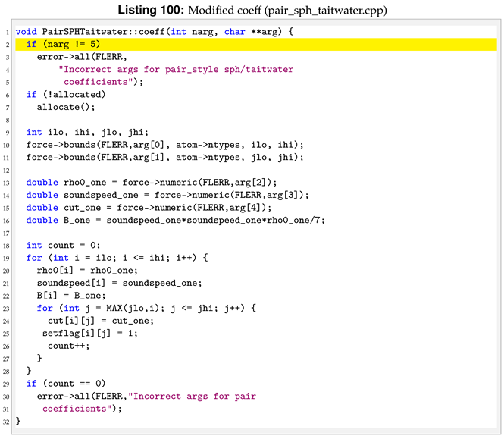
Task: Click line number 32 in the gutter
Action: (6, 422)
